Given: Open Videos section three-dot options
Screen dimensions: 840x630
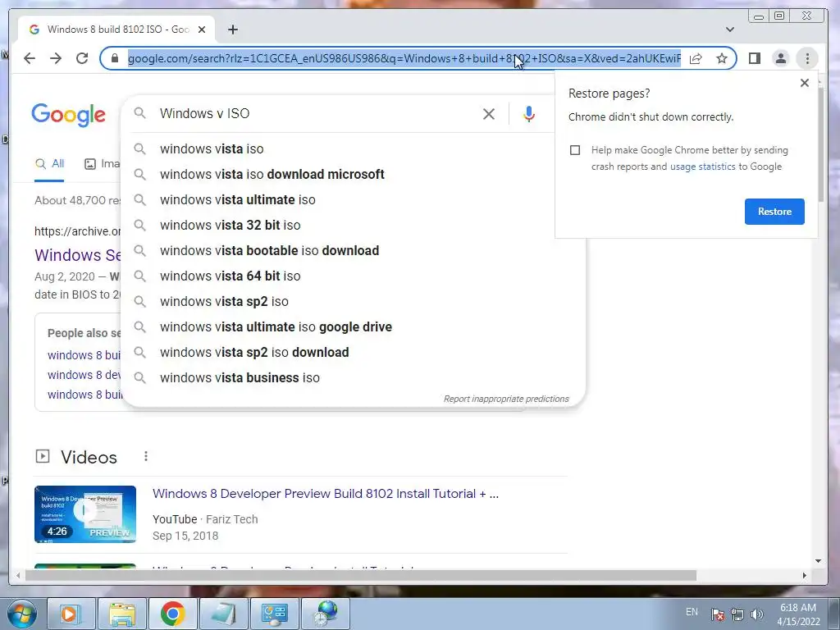Looking at the screenshot, I should pos(146,456).
